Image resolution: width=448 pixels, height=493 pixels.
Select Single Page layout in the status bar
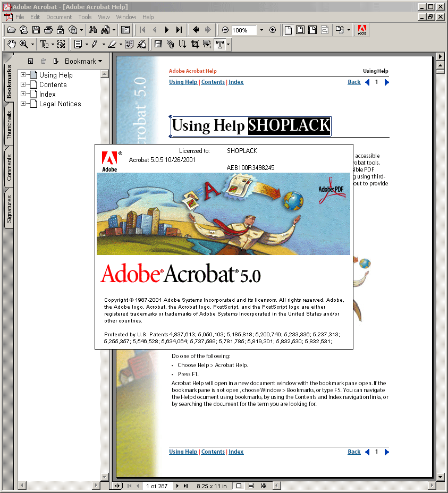[239, 486]
